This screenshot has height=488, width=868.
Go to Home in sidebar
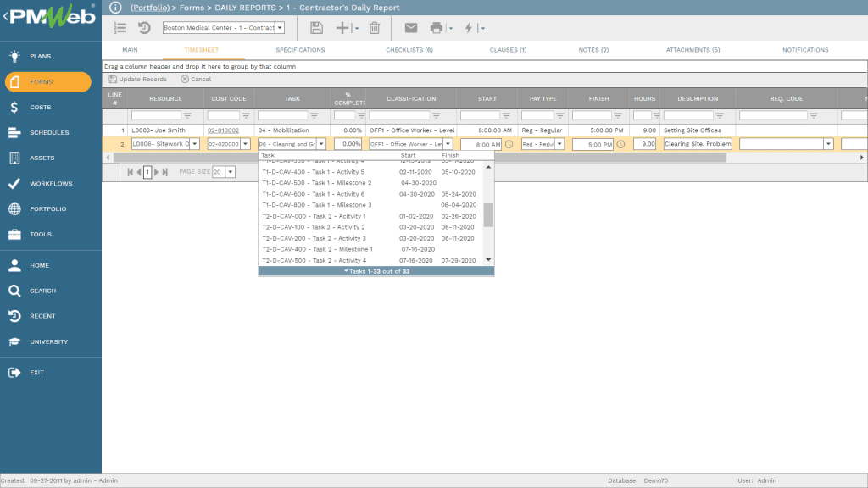tap(39, 265)
